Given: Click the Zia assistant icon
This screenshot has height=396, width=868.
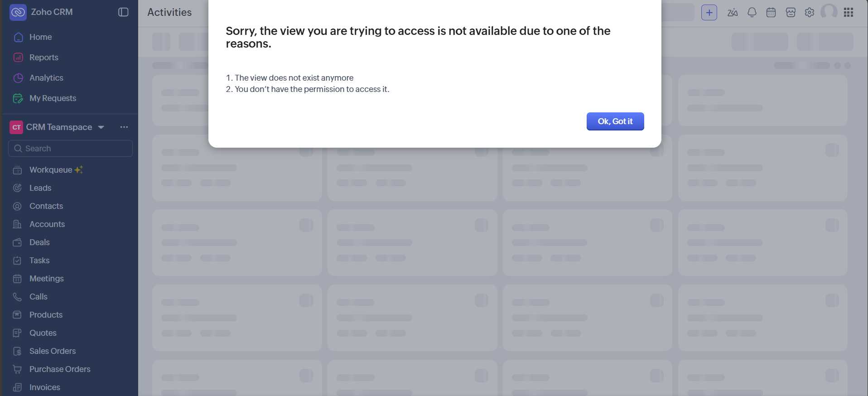Looking at the screenshot, I should pos(732,13).
